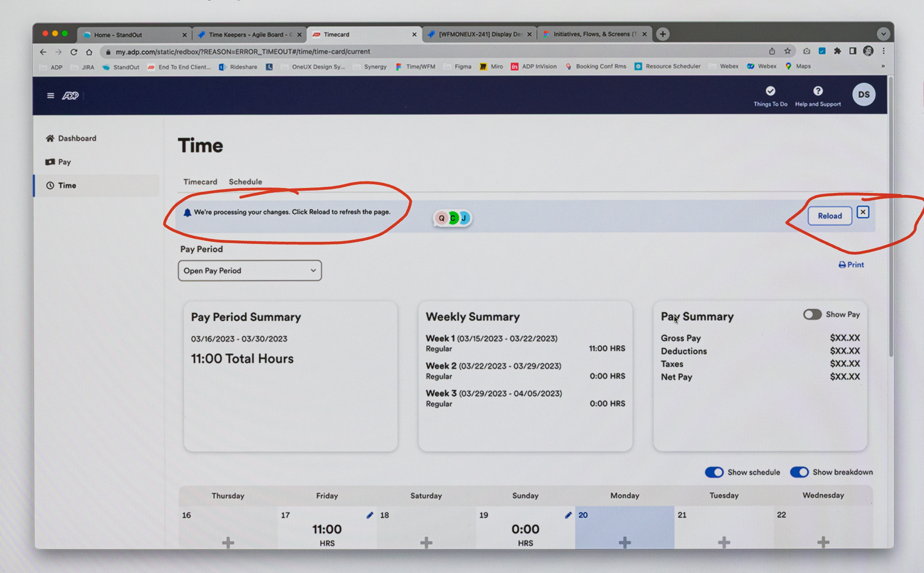Open the Open Pay Period dropdown
This screenshot has width=924, height=573.
tap(250, 271)
